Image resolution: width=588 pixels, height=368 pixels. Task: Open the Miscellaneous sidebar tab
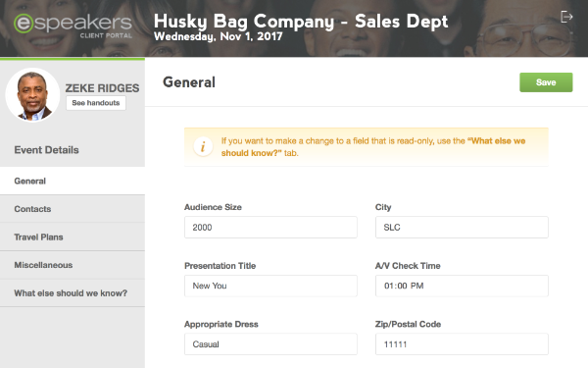[x=73, y=265]
